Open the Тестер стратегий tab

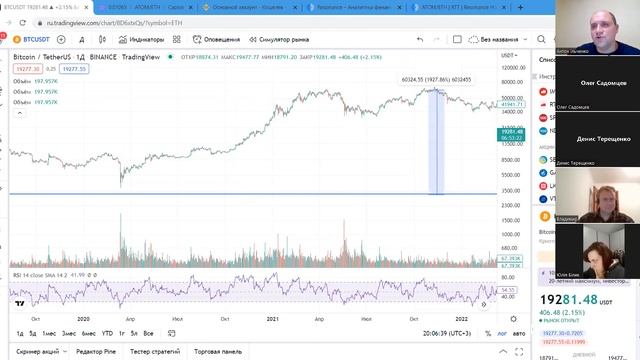pyautogui.click(x=155, y=351)
